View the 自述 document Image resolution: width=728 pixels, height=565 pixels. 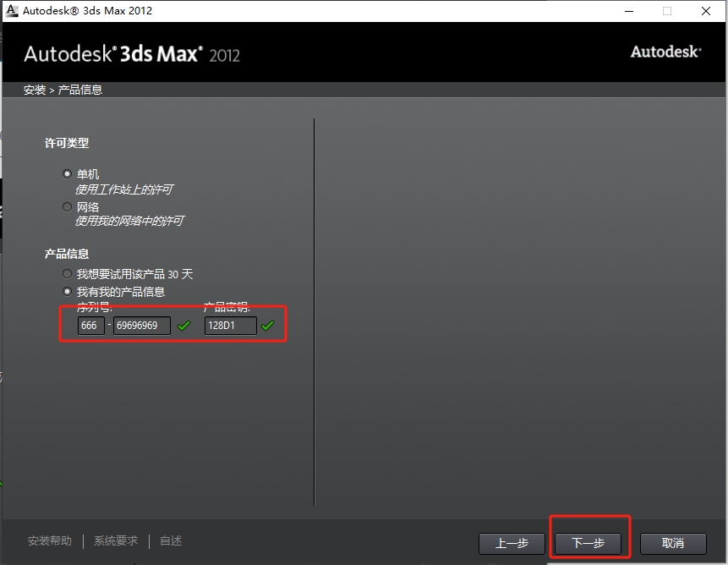pyautogui.click(x=170, y=540)
